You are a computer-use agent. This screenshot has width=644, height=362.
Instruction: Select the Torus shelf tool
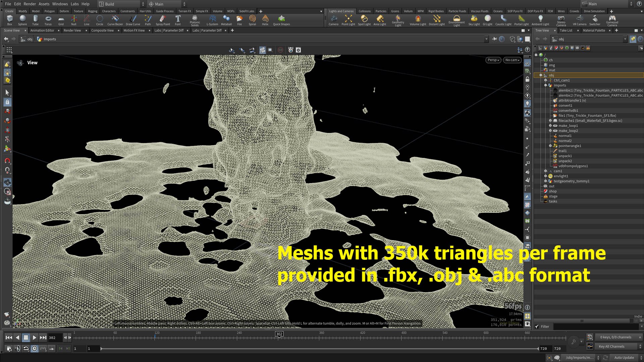(48, 20)
